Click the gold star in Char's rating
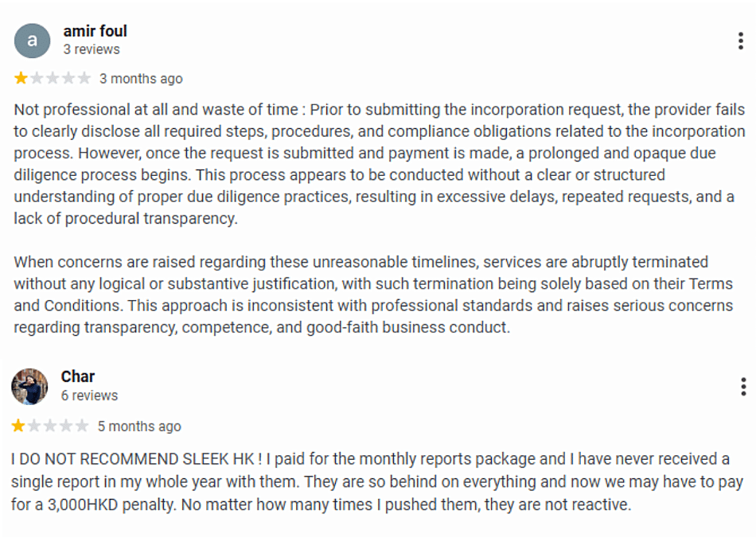Image resolution: width=756 pixels, height=557 pixels. 18,426
